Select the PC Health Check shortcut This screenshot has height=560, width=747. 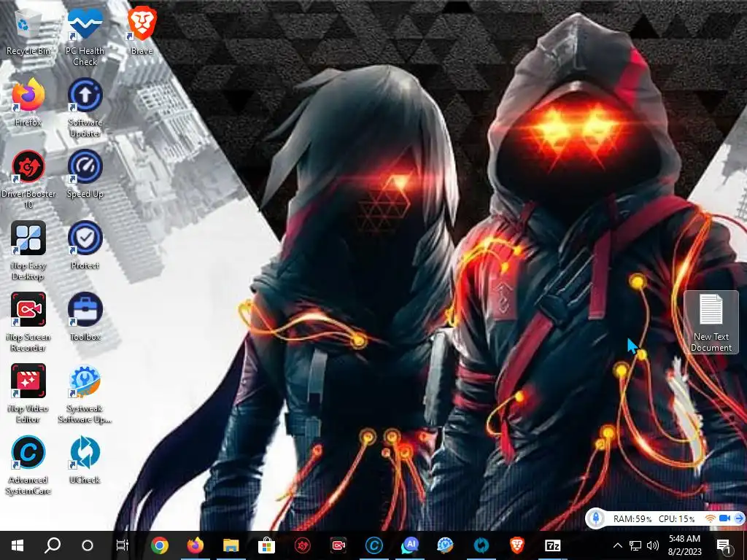click(x=85, y=36)
